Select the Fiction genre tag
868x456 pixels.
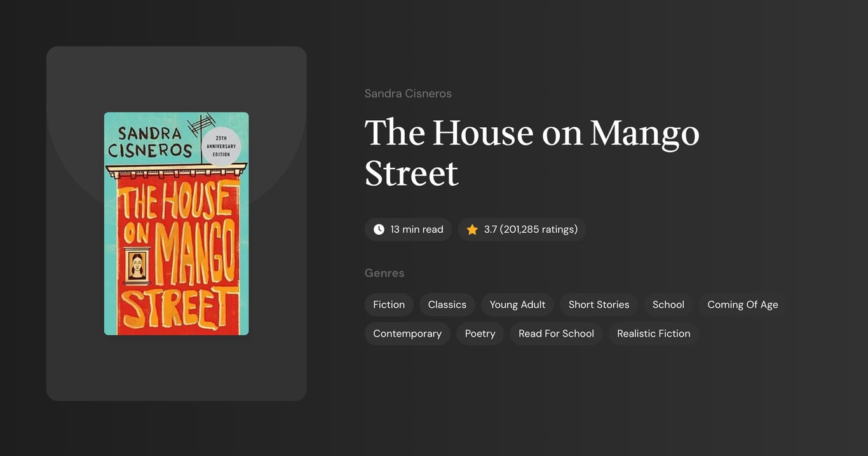coord(389,305)
